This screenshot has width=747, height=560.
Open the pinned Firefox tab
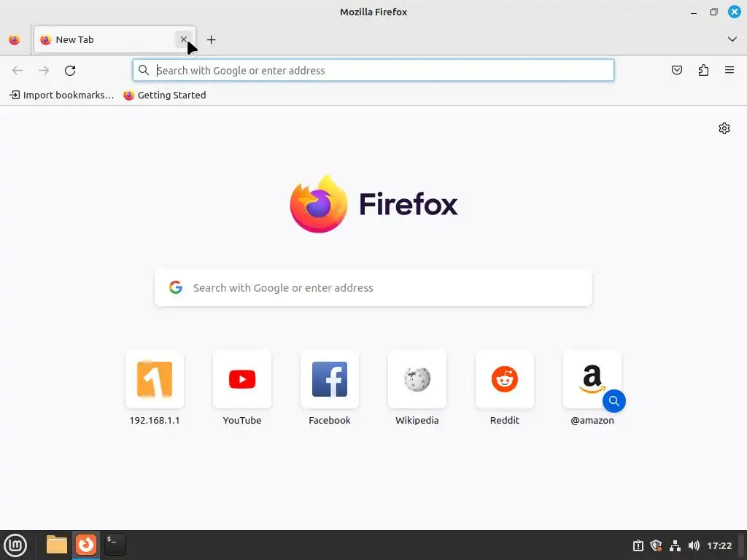(x=15, y=40)
